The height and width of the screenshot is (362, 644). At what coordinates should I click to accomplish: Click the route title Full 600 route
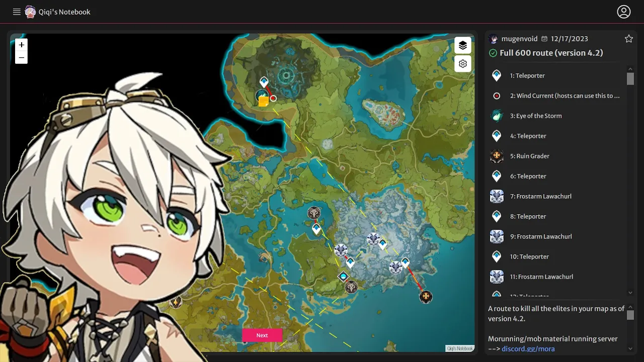tap(551, 53)
